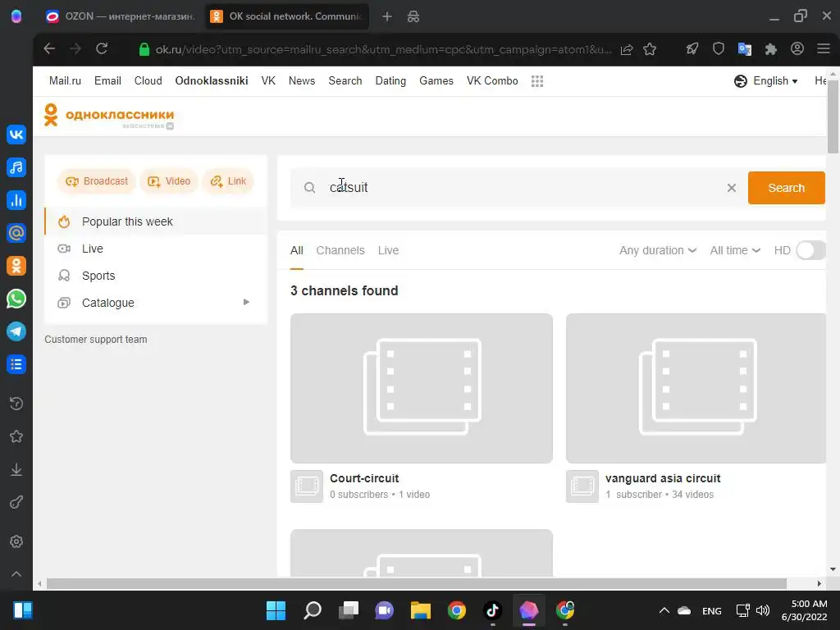Open browser settings gear in sidebar
Screen dimensions: 840x630
coord(16,541)
